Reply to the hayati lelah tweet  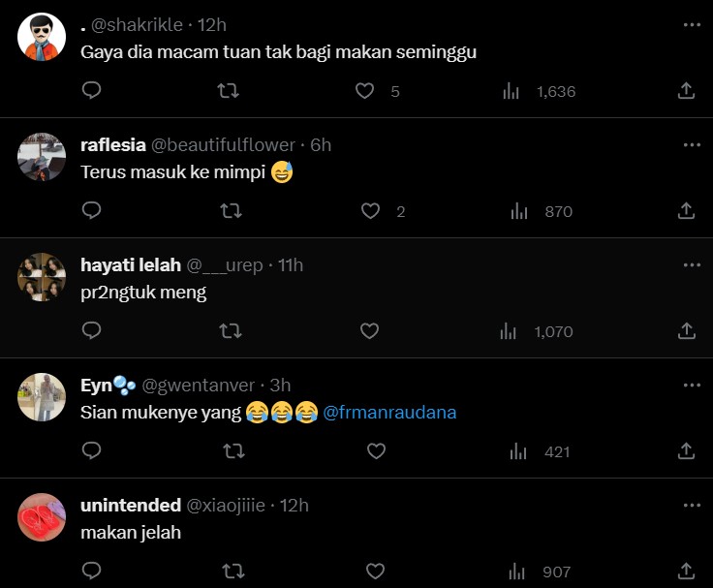click(91, 331)
